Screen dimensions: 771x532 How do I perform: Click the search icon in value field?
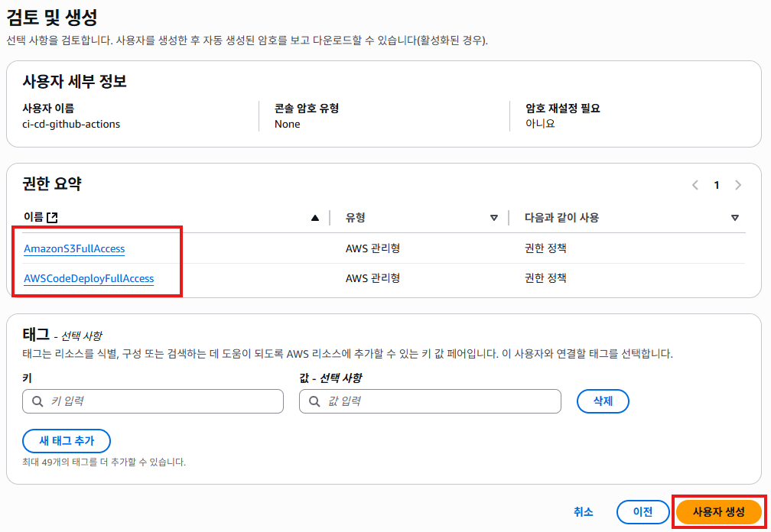(x=314, y=401)
